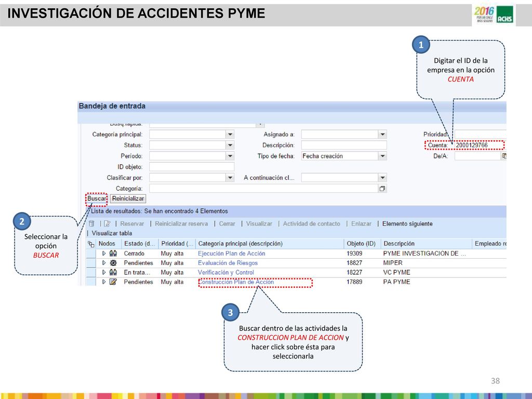The image size is (532, 399).
Task: Click the ID objeto input field
Action: pos(192,167)
